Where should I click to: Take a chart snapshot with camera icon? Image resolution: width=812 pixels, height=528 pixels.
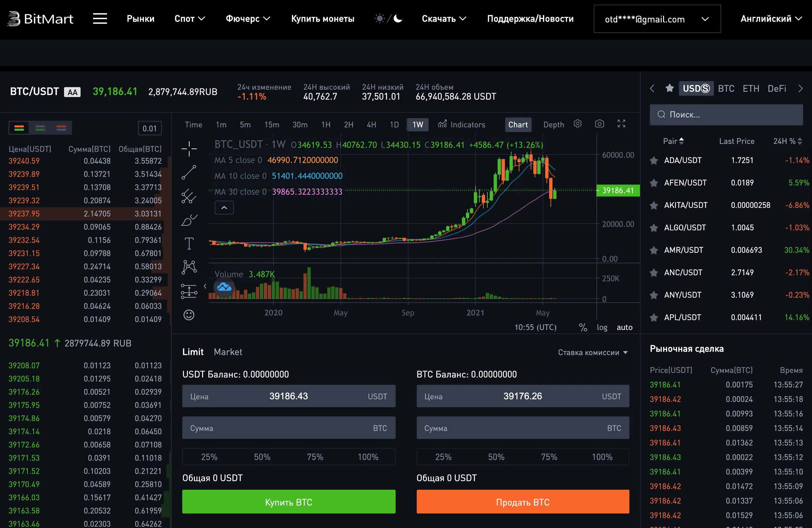coord(599,124)
